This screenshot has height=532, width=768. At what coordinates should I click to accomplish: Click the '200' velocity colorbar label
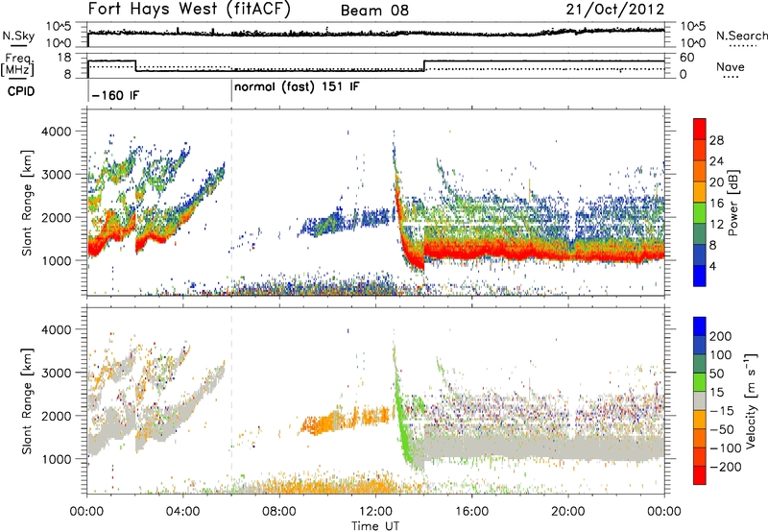pos(720,336)
